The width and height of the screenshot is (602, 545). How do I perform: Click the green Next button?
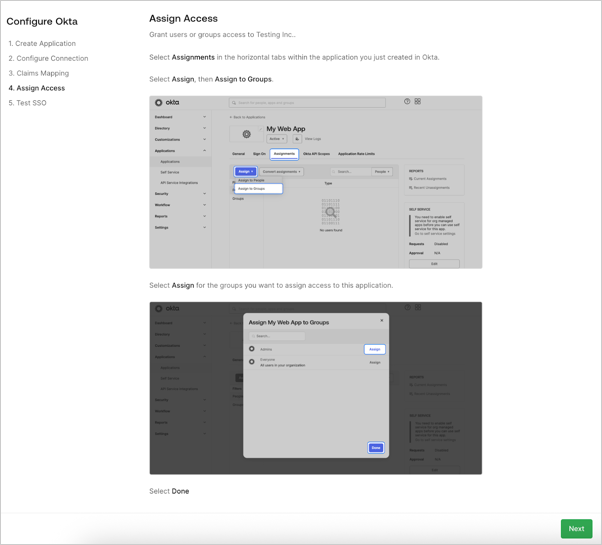pos(576,528)
